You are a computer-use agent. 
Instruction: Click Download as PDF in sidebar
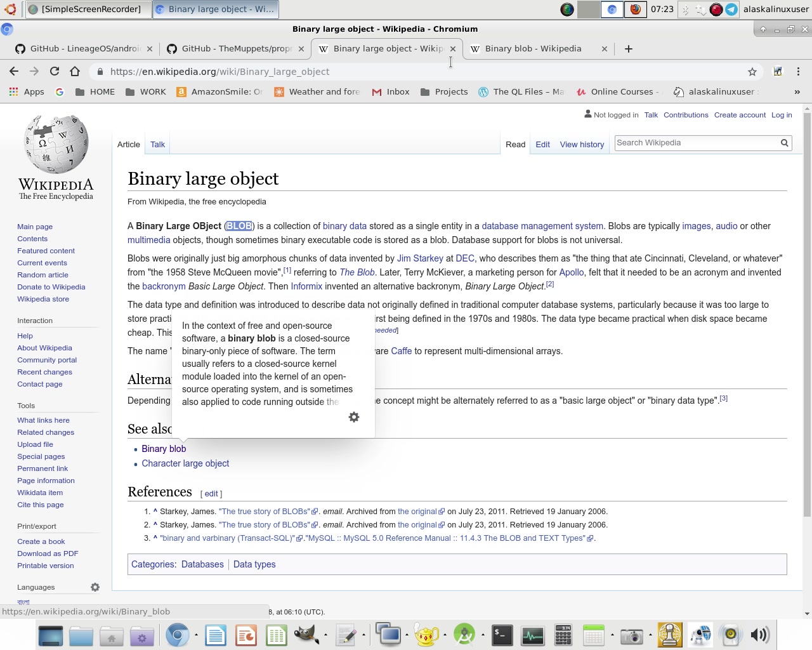(48, 554)
